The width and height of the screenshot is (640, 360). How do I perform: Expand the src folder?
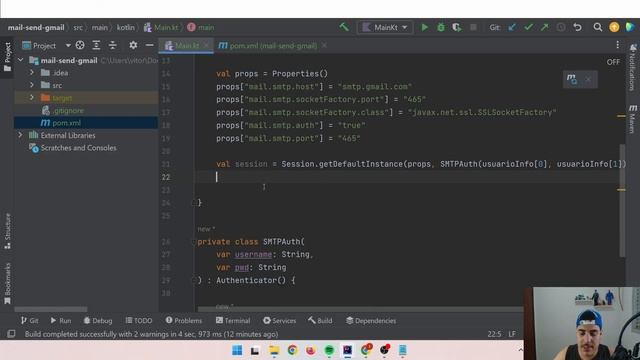[x=32, y=85]
